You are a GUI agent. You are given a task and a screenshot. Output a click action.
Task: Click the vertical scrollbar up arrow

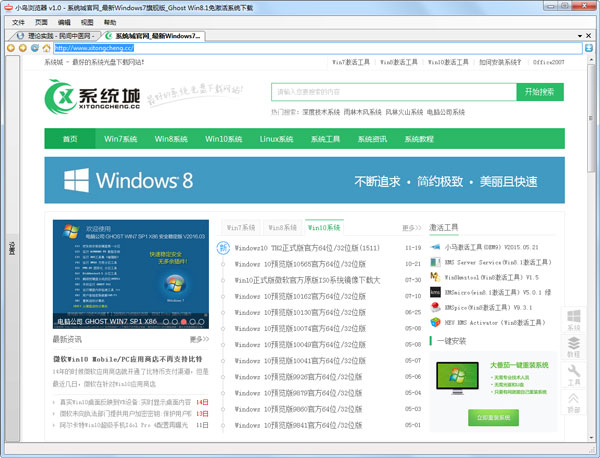[x=591, y=60]
